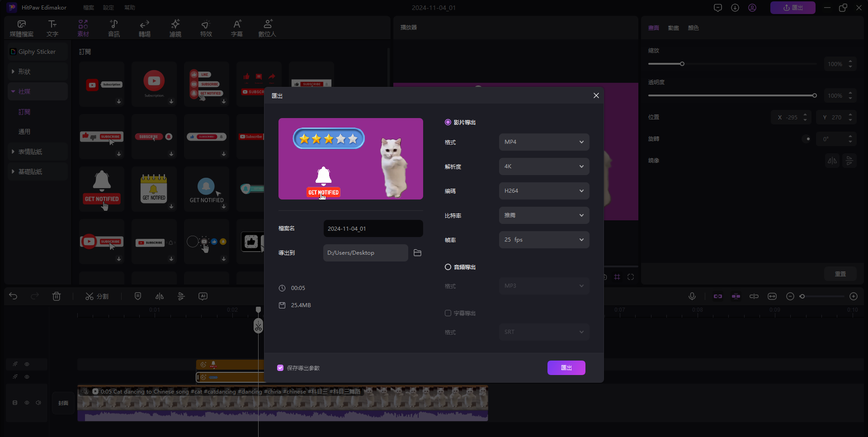Click the horizontal mirror flip icon in properties

click(x=832, y=161)
